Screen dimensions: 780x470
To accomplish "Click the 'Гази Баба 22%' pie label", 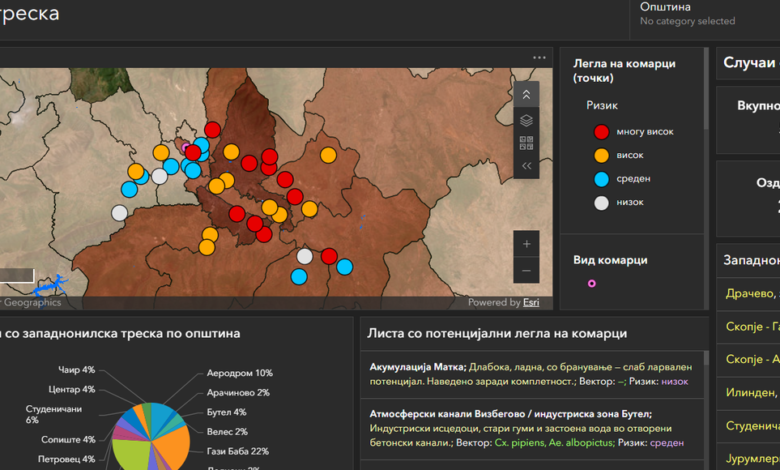I will coord(238,452).
